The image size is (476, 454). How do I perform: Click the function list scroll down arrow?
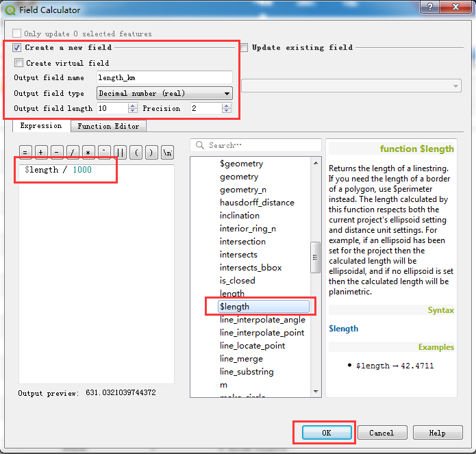tap(316, 392)
